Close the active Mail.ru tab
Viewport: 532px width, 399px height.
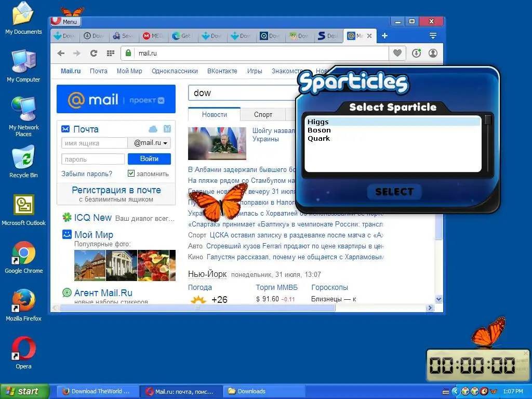[x=369, y=36]
